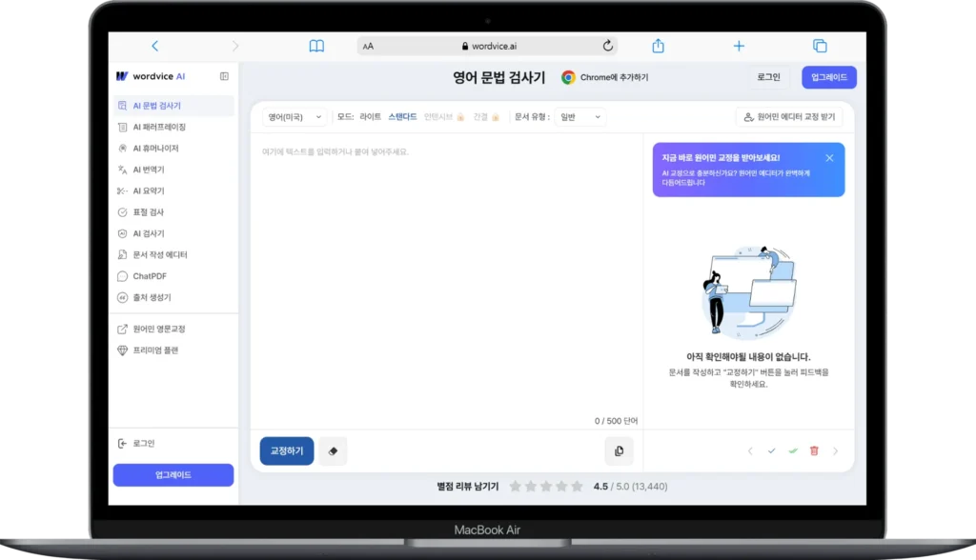Open 원어민 영문교정 external link
976x560 pixels.
coord(173,329)
